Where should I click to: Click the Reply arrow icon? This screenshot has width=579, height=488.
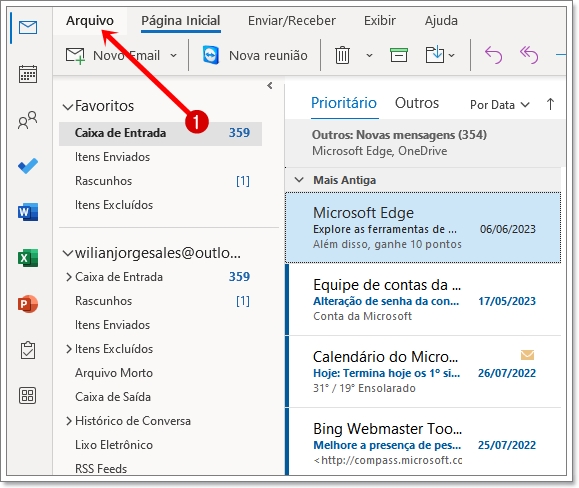493,55
